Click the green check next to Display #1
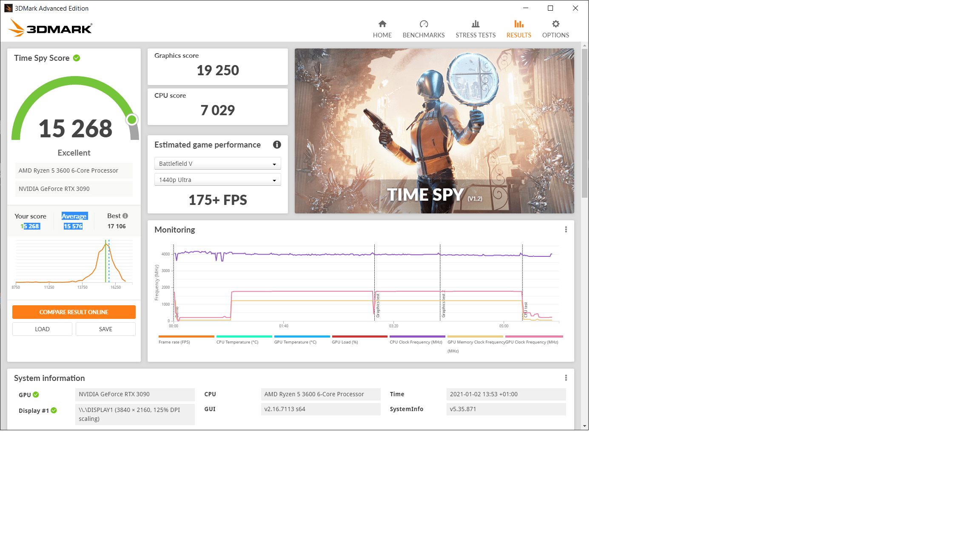980x551 pixels. tap(54, 410)
